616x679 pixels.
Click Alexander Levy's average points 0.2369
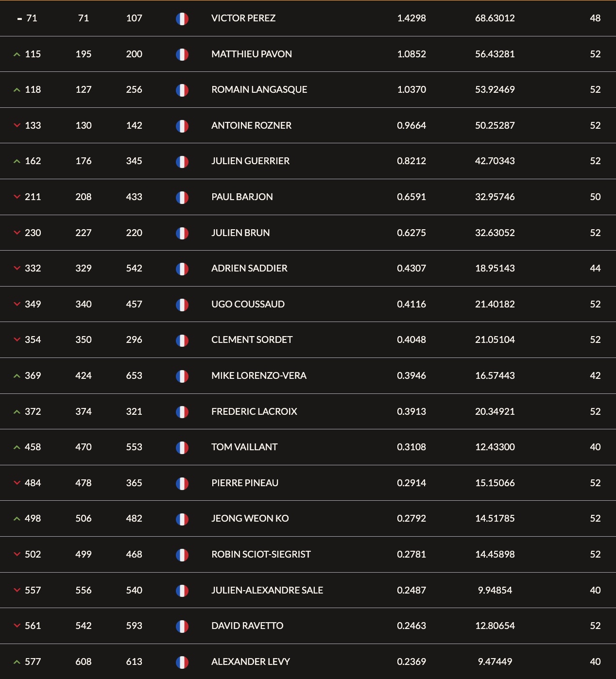pyautogui.click(x=411, y=662)
